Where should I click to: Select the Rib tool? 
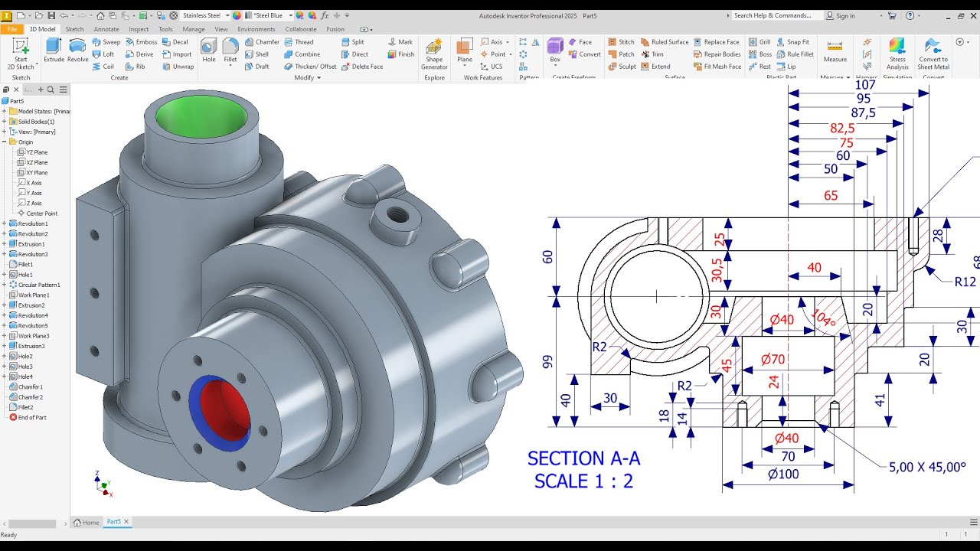(x=135, y=67)
